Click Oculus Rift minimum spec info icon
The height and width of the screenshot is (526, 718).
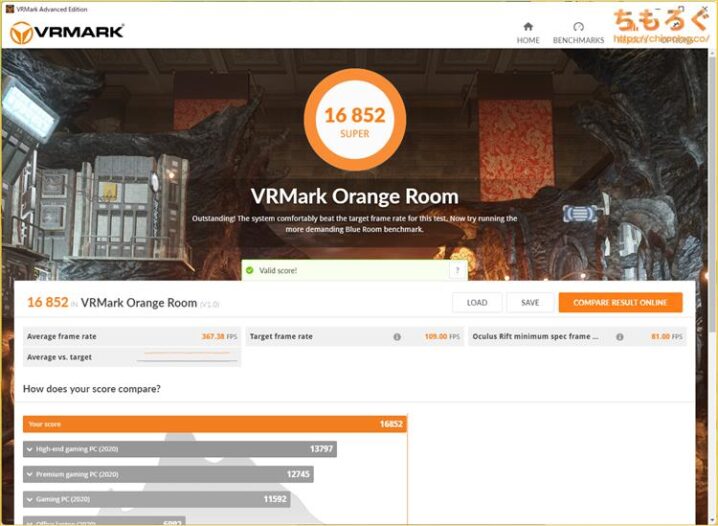(620, 336)
